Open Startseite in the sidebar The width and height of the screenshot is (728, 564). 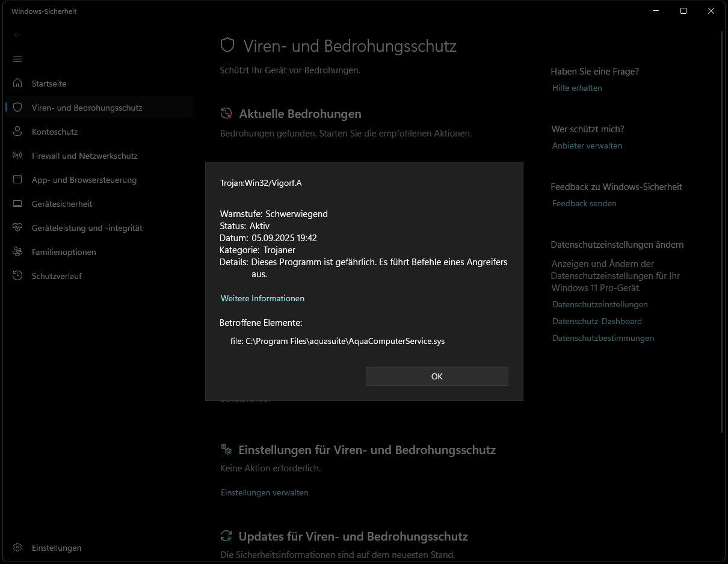49,84
